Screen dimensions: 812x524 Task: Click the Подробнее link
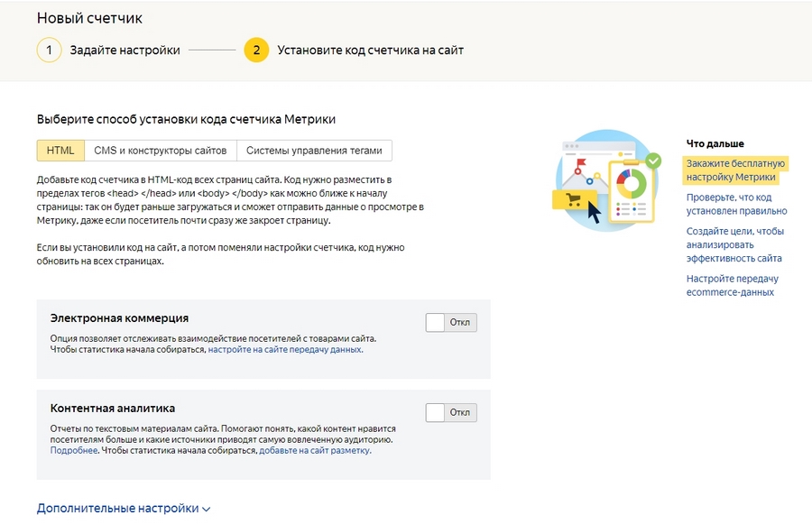click(74, 450)
